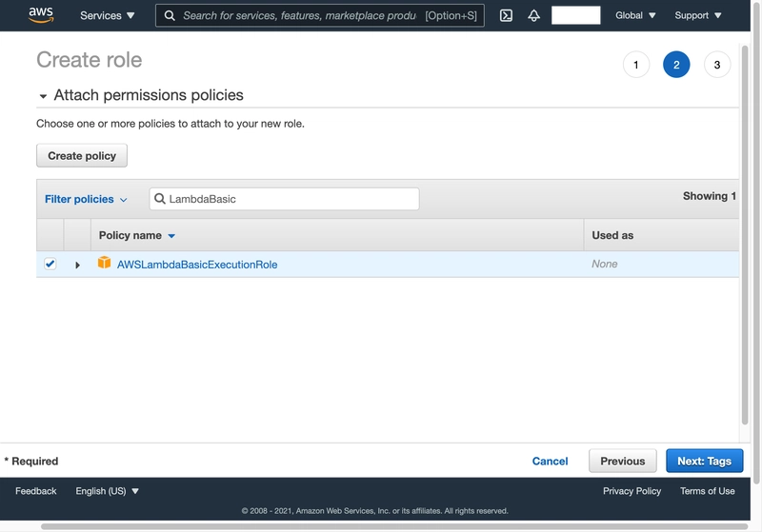Open the AWS home logo
Screen dimensions: 762x532
click(41, 15)
